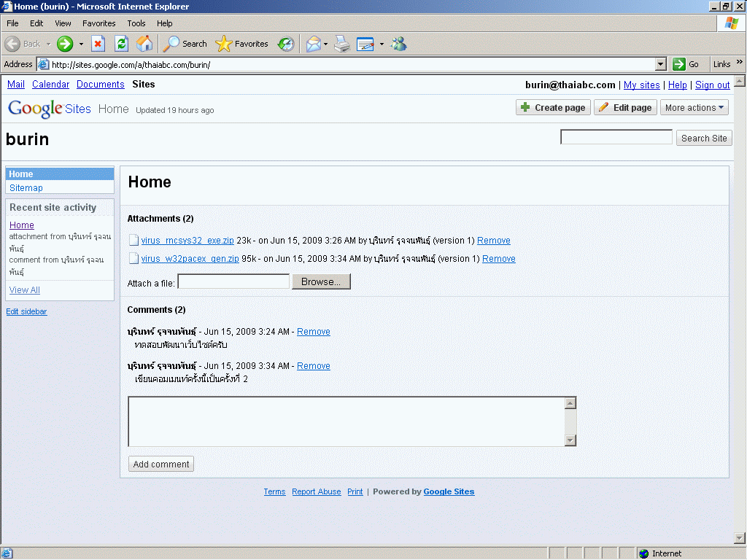Expand the Mail toolbar dropdown arrow
Viewport: 747px width, 560px height.
pyautogui.click(x=325, y=44)
